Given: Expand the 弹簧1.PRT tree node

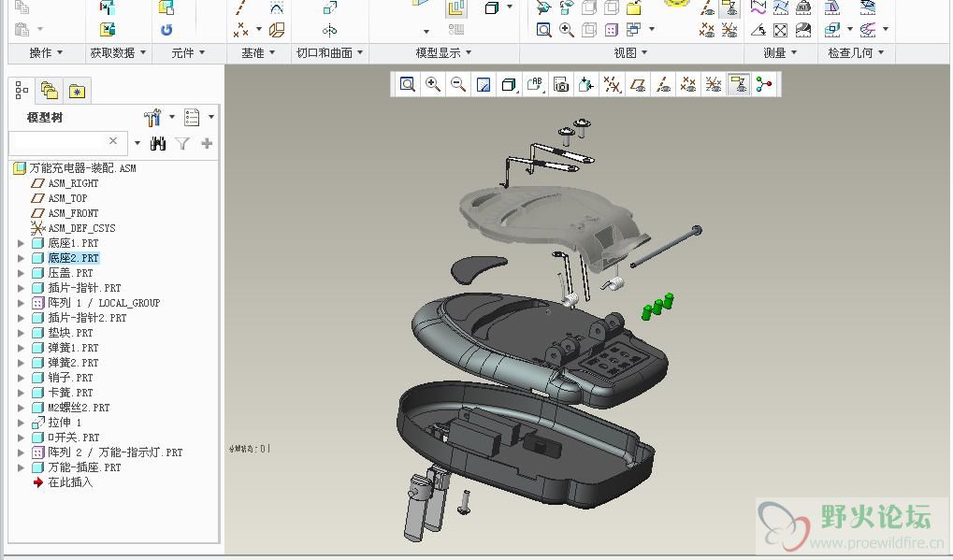Looking at the screenshot, I should point(21,348).
